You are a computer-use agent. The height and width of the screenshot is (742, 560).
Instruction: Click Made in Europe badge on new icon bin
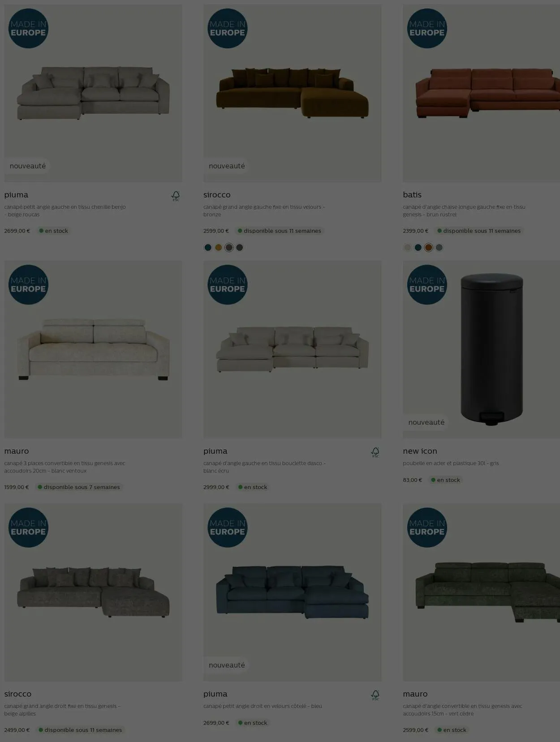427,285
